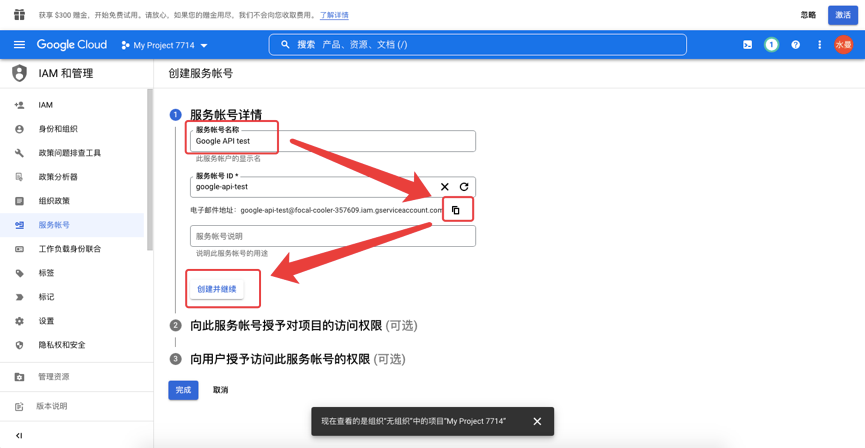The width and height of the screenshot is (865, 448).
Task: Click the 创建并继续 button
Action: pos(217,289)
